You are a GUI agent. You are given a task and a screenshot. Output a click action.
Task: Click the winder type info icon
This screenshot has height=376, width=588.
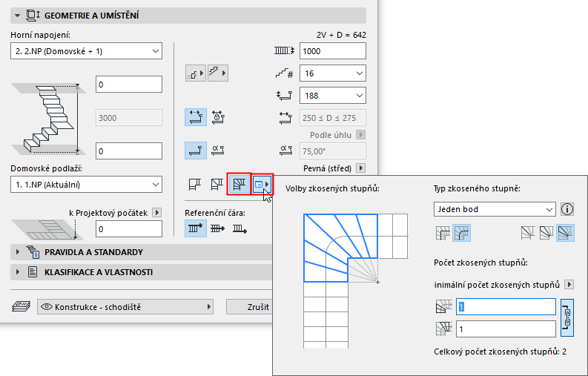pos(568,209)
